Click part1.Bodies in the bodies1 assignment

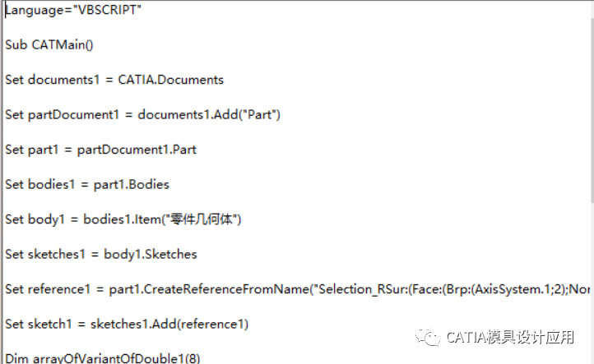tap(132, 185)
